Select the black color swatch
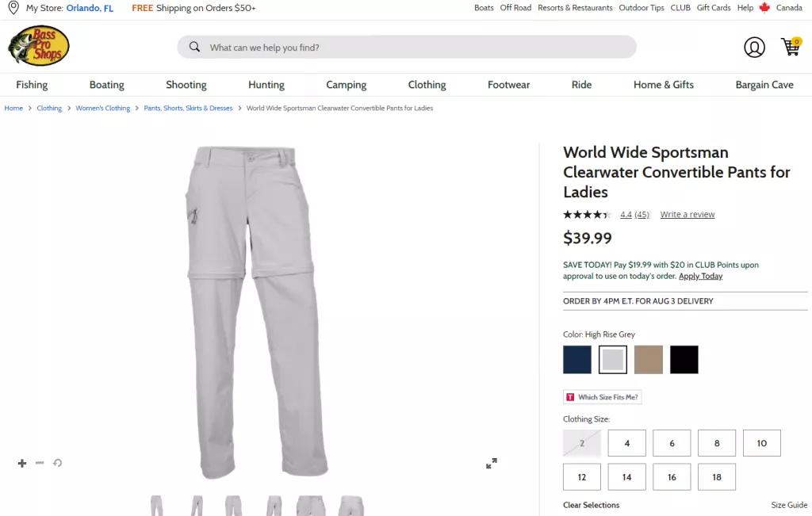The image size is (812, 516). tap(684, 360)
